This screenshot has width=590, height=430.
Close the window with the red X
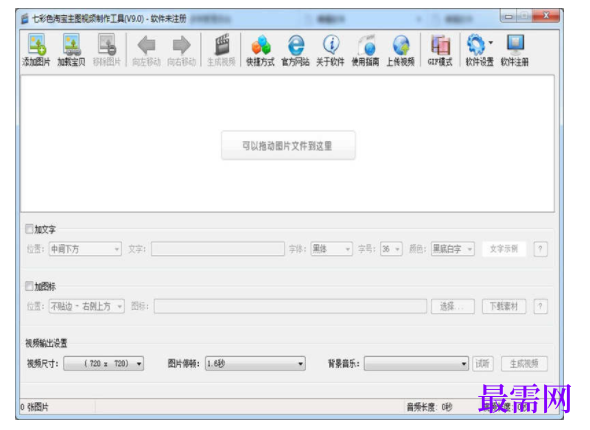click(x=546, y=16)
